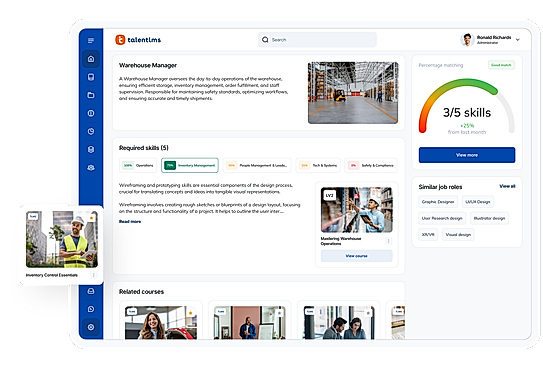The width and height of the screenshot is (543, 368).
Task: Click the Warehouse Manager title
Action: [148, 65]
